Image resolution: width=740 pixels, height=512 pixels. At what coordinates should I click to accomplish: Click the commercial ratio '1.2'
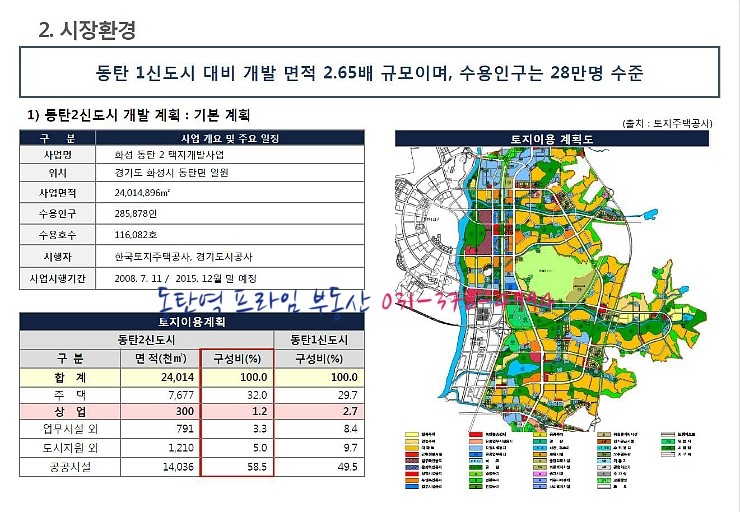click(260, 411)
